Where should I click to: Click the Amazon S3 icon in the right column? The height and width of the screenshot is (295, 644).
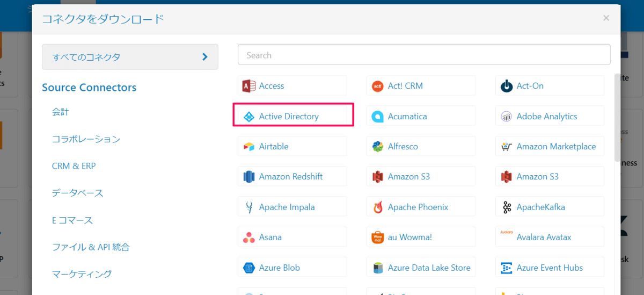pyautogui.click(x=507, y=177)
